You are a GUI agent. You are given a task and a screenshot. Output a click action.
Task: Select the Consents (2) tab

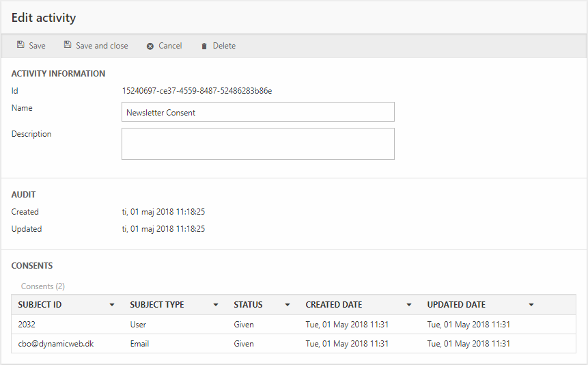[x=43, y=286]
